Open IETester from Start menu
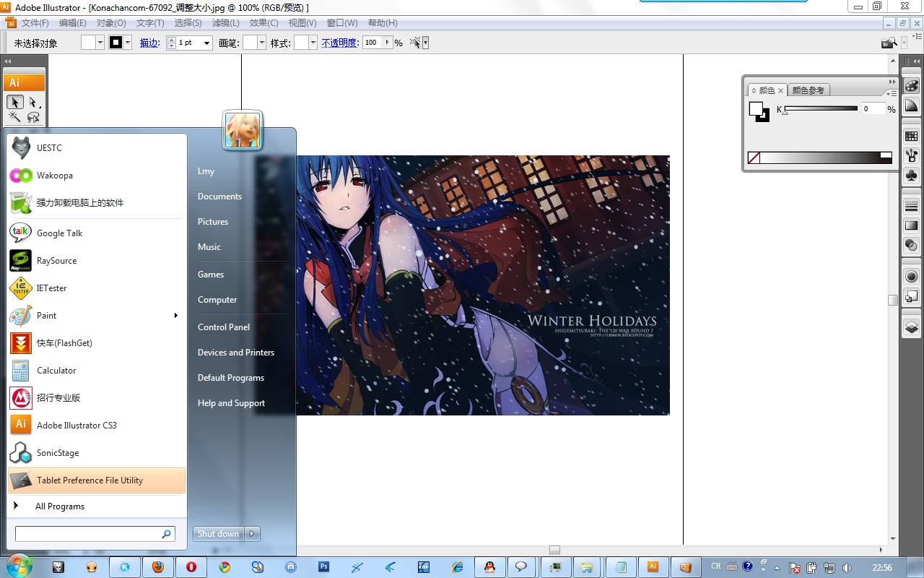Image resolution: width=924 pixels, height=578 pixels. point(96,288)
